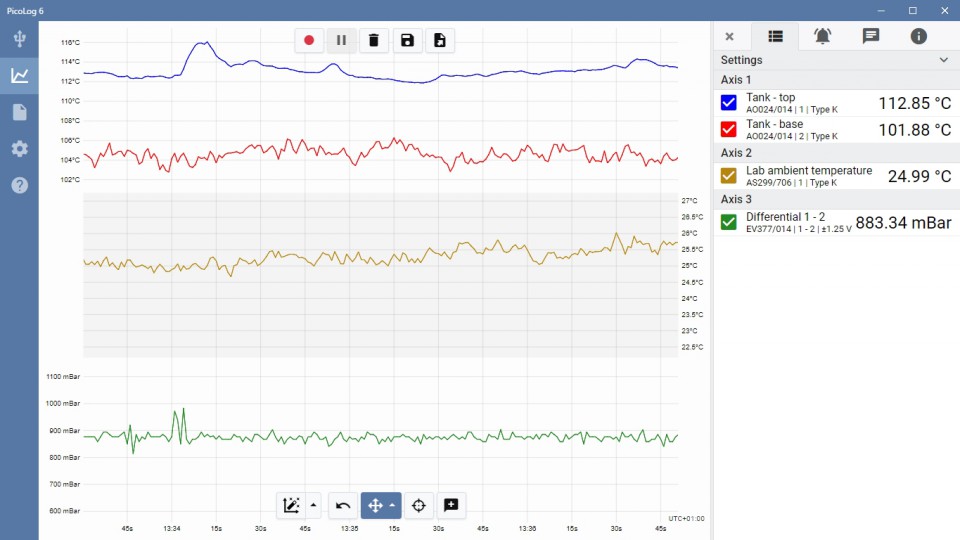This screenshot has width=960, height=540.
Task: Open the pan tool dropdown arrow
Action: tap(393, 505)
